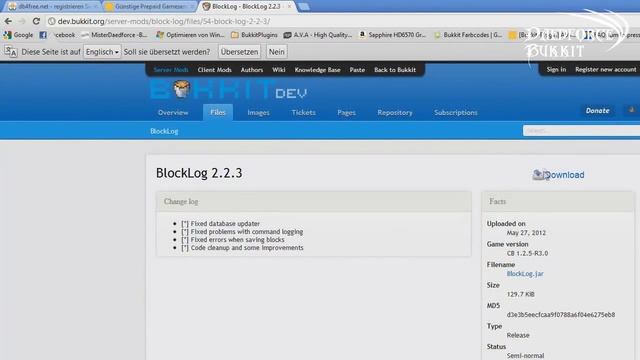Open the Optimieren von Win bookmark
This screenshot has width=640, height=360.
(x=190, y=35)
